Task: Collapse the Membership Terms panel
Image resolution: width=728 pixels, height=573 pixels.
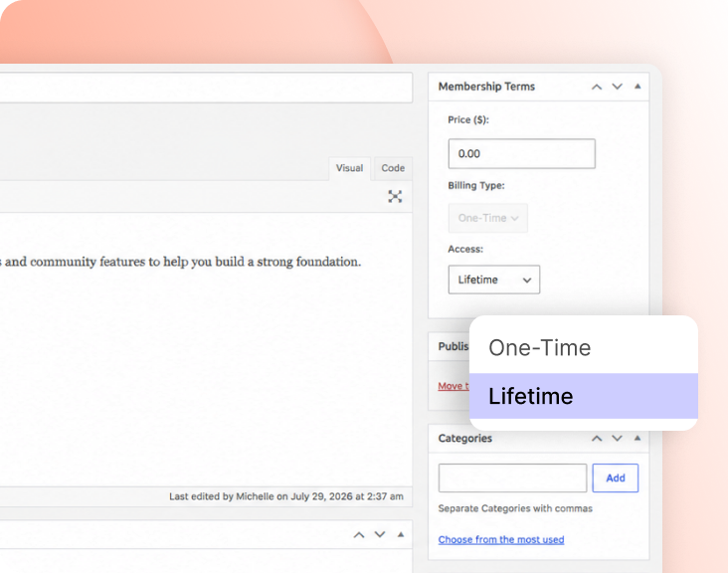Action: point(637,87)
